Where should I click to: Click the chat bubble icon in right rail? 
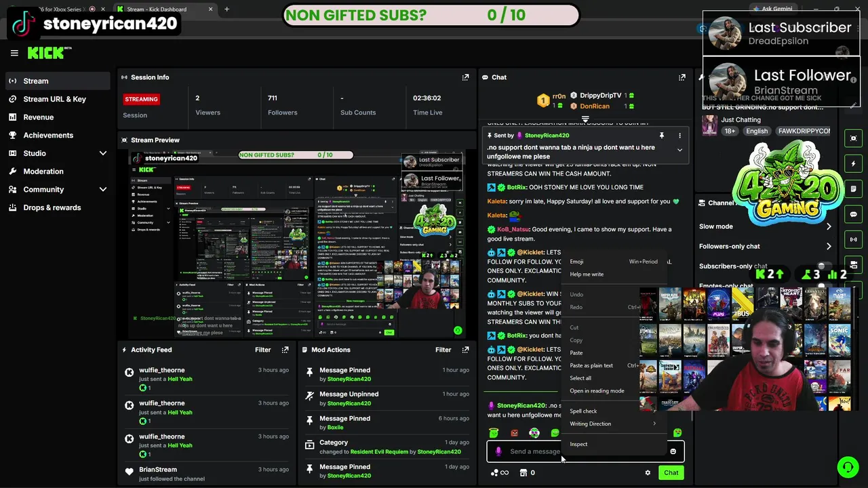(854, 214)
